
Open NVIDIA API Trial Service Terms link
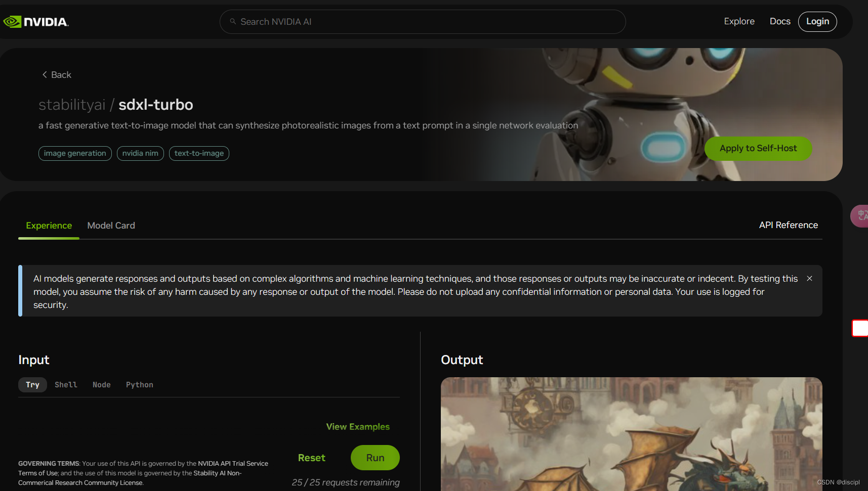pyautogui.click(x=143, y=468)
